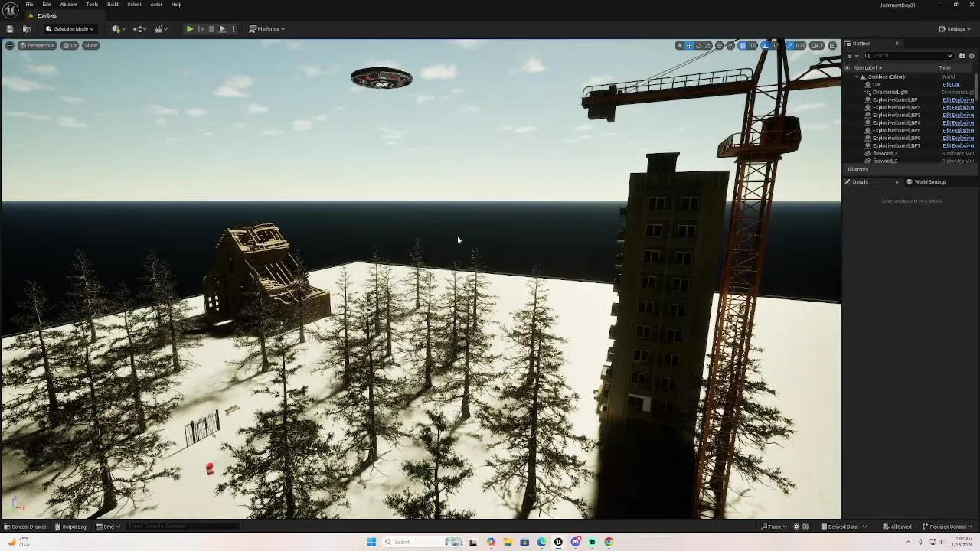Select the firewood_2 static mesh row
Screen dimensions: 980x551
point(885,153)
